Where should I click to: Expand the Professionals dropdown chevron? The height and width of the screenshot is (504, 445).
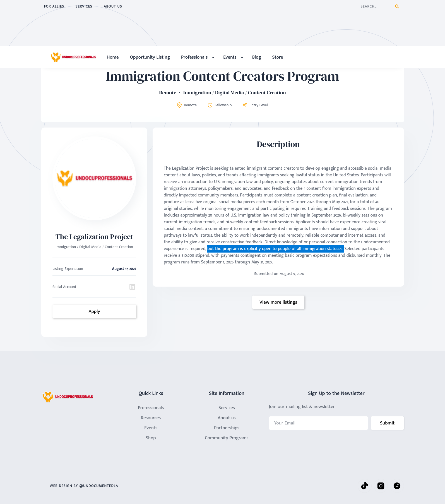213,57
